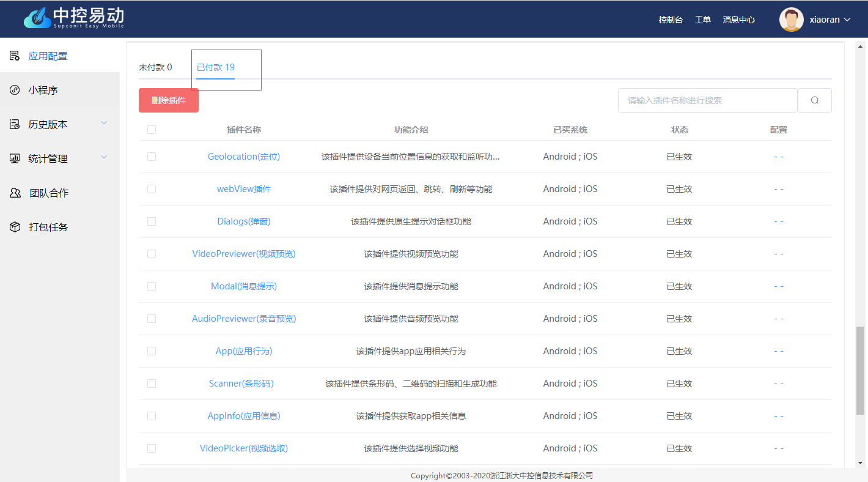Click the 应用配置 sidebar icon

[x=15, y=56]
